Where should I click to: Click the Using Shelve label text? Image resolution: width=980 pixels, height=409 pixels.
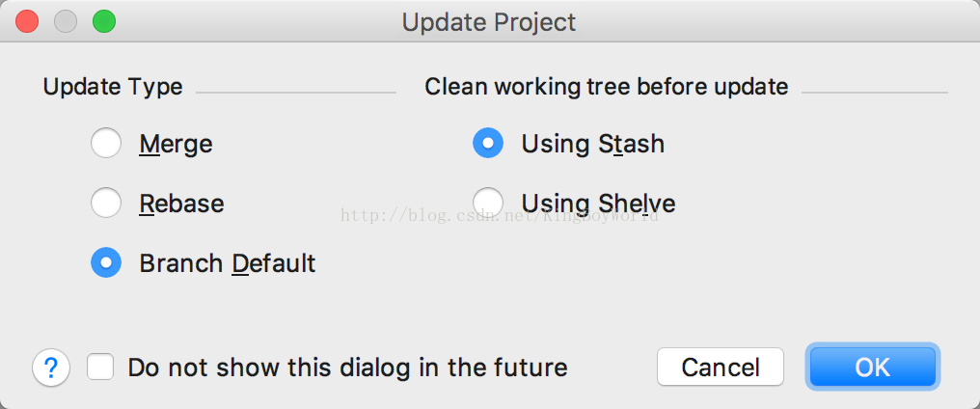point(598,204)
